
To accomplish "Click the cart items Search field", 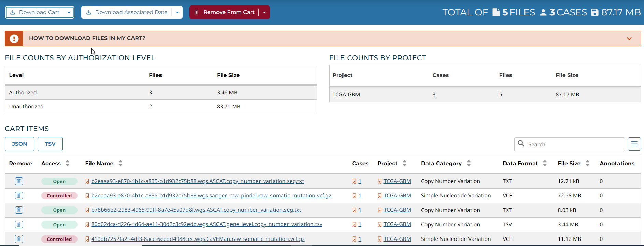I will tap(574, 144).
